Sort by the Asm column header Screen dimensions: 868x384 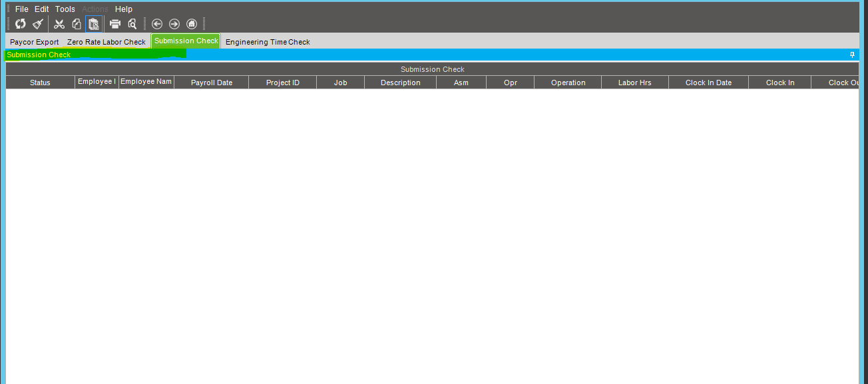(x=461, y=83)
